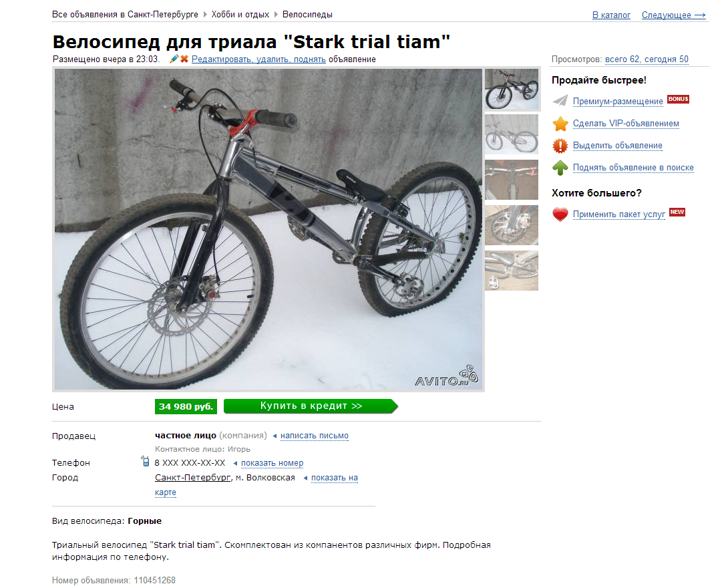This screenshot has height=588, width=724.
Task: Click the pencil edit icon near the posting date
Action: 174,59
